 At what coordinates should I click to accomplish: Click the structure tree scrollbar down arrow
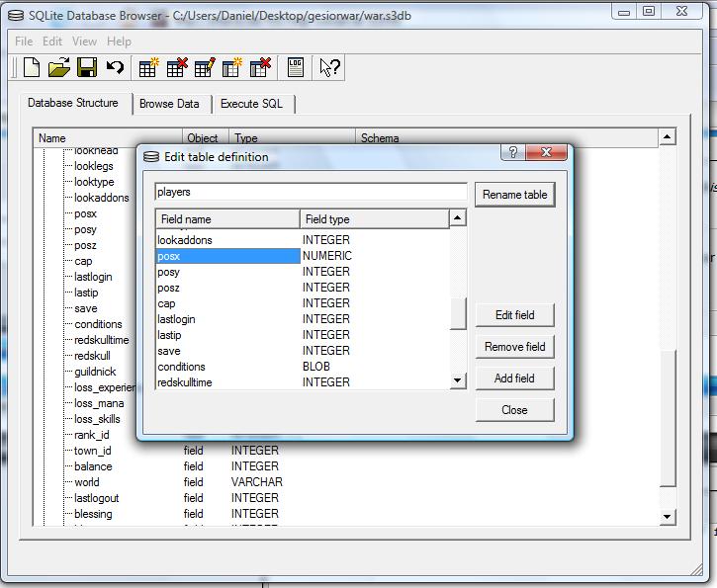pyautogui.click(x=668, y=517)
